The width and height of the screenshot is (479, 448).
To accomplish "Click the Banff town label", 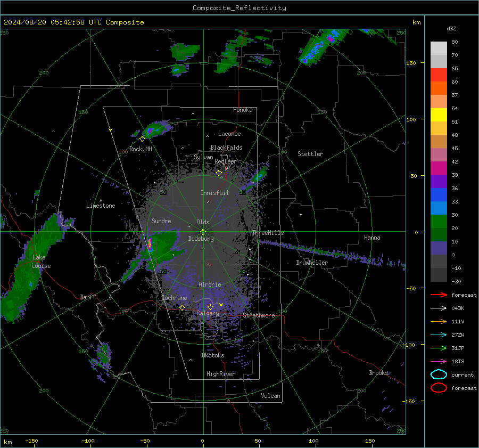I will pos(88,297).
